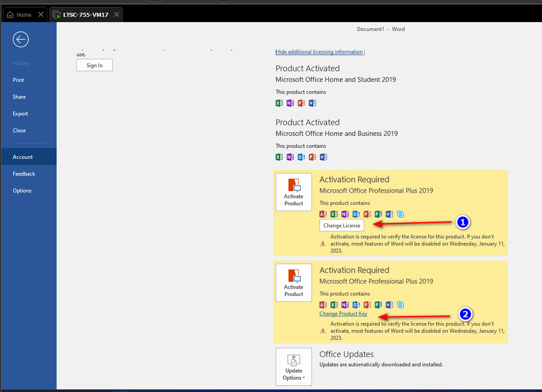Click the Change Product Key link
This screenshot has width=542, height=392.
[x=343, y=314]
